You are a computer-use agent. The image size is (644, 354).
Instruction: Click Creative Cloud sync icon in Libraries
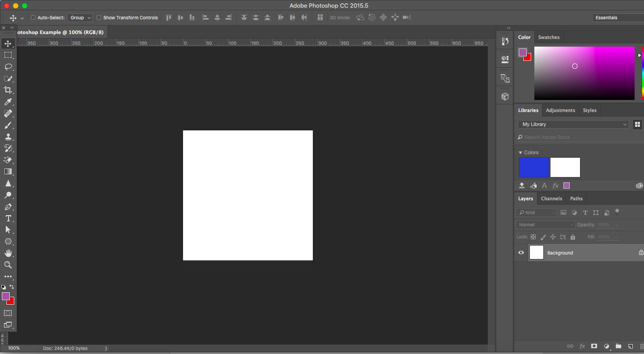point(640,186)
